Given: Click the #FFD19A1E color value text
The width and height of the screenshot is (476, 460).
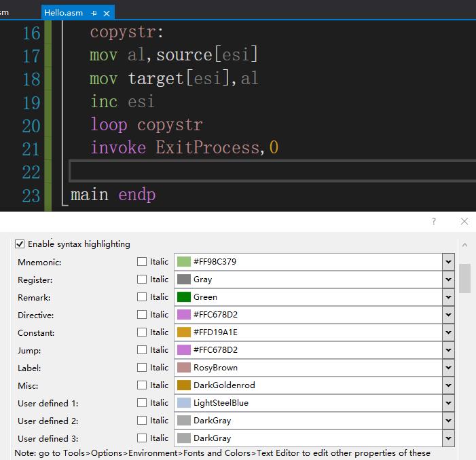Looking at the screenshot, I should [x=215, y=332].
